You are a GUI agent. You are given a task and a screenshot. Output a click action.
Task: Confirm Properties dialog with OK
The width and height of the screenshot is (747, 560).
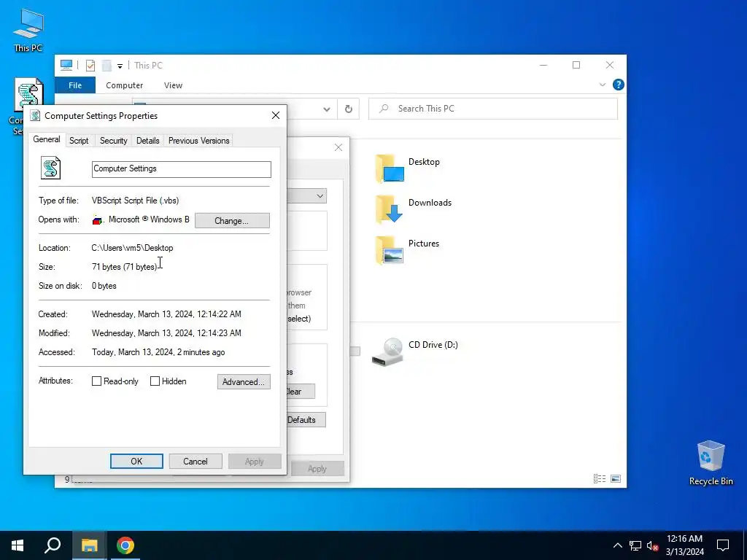136,462
